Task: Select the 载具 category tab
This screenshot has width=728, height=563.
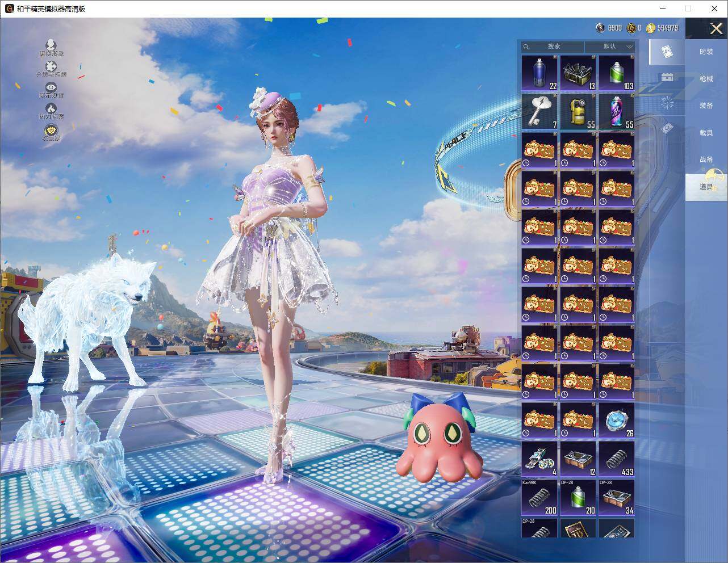Action: click(706, 133)
